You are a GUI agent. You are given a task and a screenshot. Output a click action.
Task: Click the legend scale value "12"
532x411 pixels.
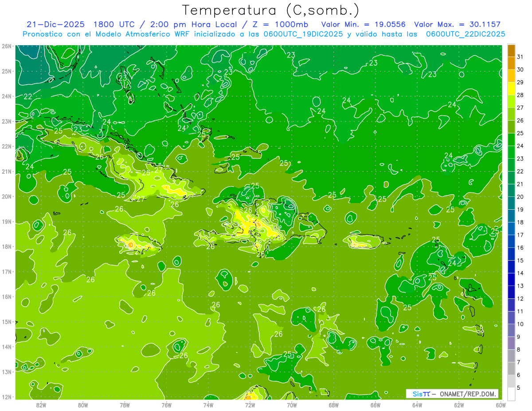click(x=520, y=298)
